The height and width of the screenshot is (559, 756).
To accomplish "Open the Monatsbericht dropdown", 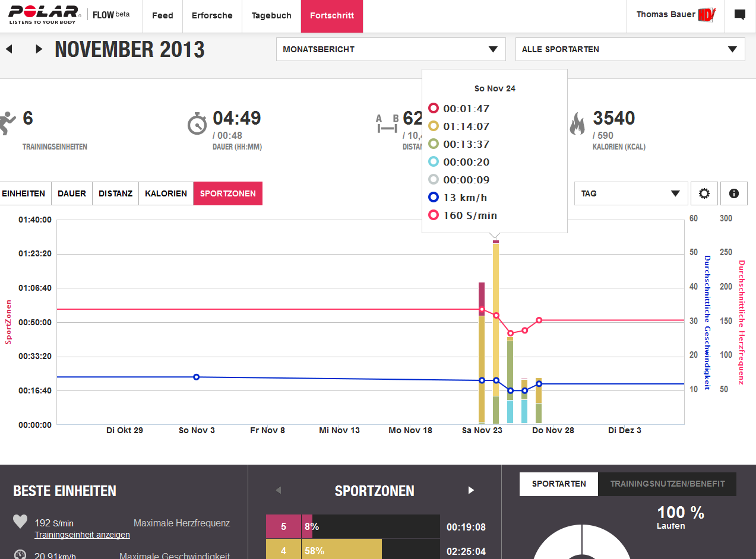I will 391,49.
